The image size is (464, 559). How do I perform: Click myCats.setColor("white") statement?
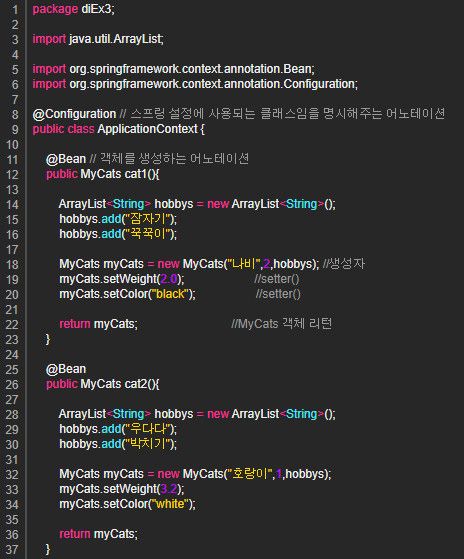[127, 504]
